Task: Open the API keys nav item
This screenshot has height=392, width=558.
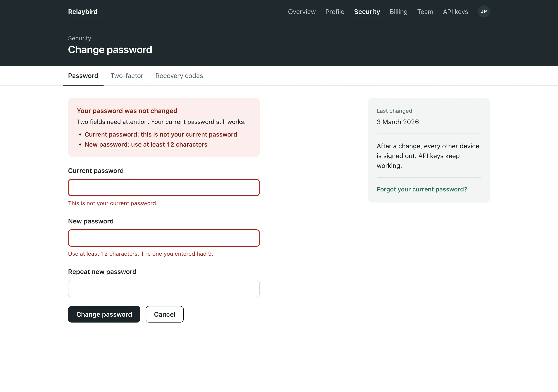Action: point(455,12)
